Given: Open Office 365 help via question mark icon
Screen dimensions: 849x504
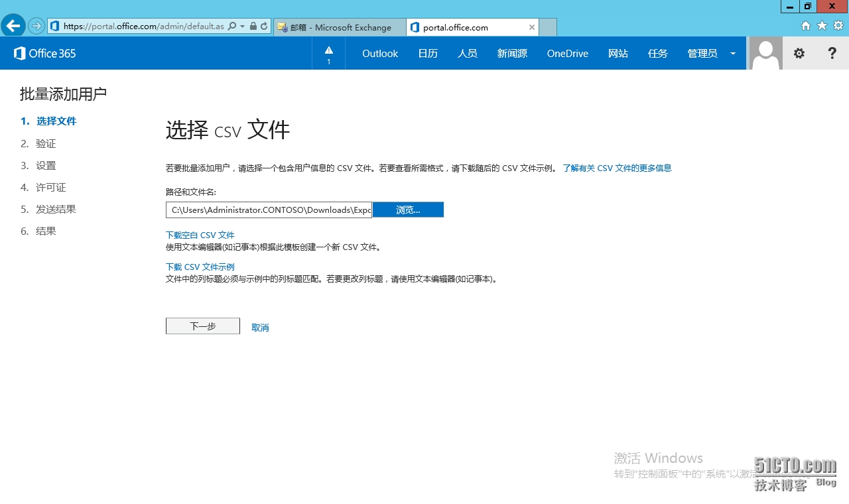Looking at the screenshot, I should coord(832,53).
